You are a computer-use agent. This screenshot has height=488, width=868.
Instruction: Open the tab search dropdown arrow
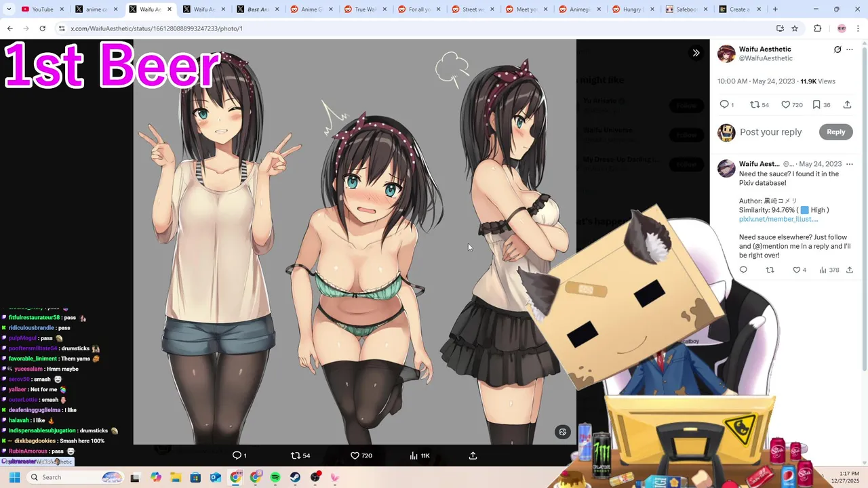[9, 9]
